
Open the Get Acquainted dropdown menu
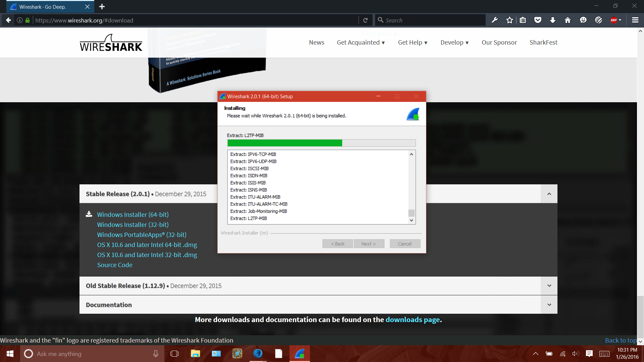coord(361,43)
